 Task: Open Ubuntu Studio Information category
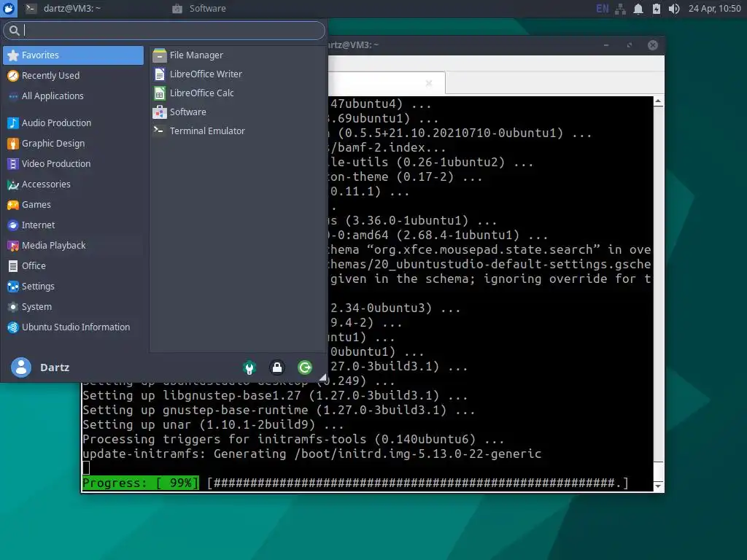[x=74, y=327]
